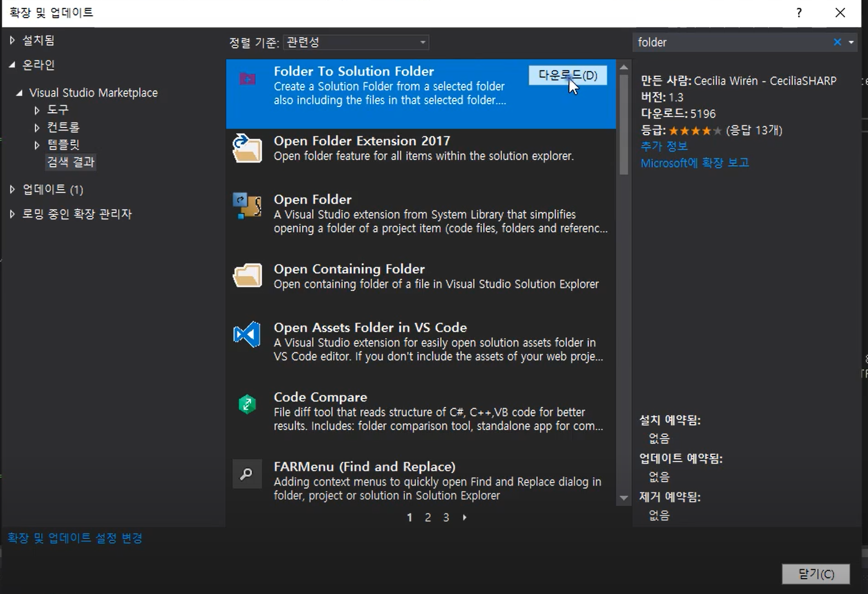Click the Open Containing Folder icon

point(247,275)
